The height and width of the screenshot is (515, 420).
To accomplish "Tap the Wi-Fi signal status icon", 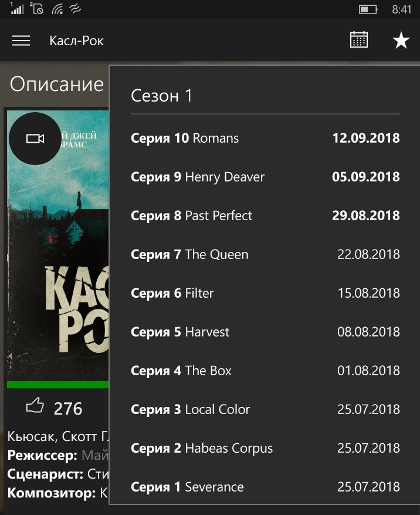I will pos(57,9).
